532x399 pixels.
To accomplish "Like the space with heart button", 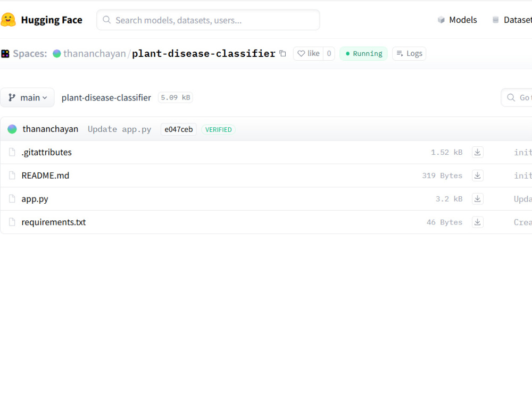I will 309,54.
